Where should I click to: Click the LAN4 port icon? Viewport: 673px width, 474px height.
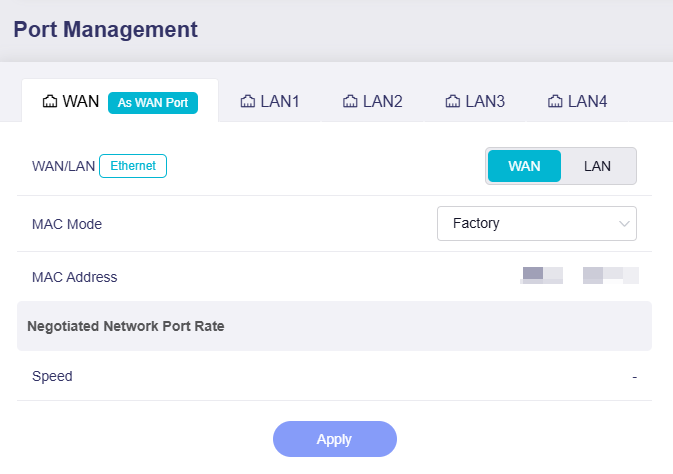555,101
